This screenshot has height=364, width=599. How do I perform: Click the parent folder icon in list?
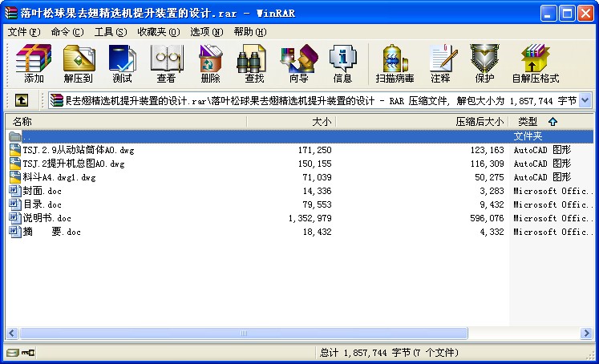pyautogui.click(x=15, y=136)
